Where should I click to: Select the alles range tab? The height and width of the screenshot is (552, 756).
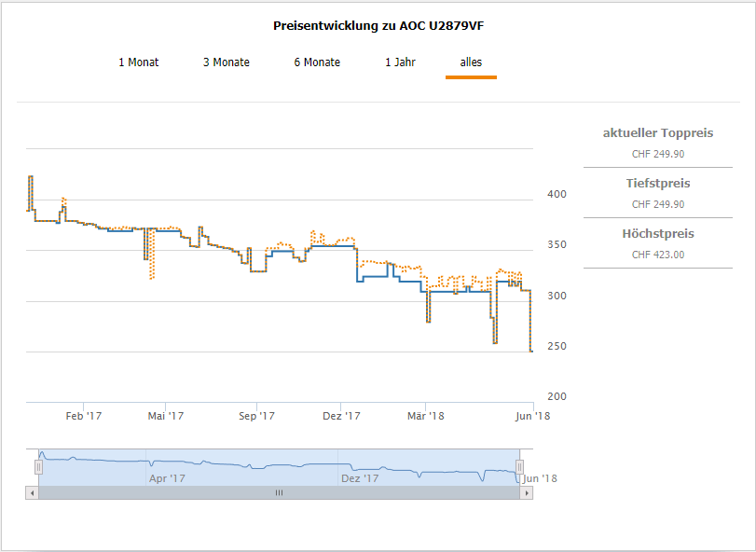(471, 62)
